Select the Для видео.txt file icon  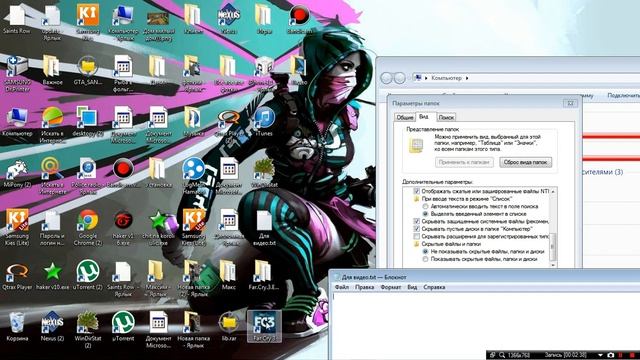point(264,221)
